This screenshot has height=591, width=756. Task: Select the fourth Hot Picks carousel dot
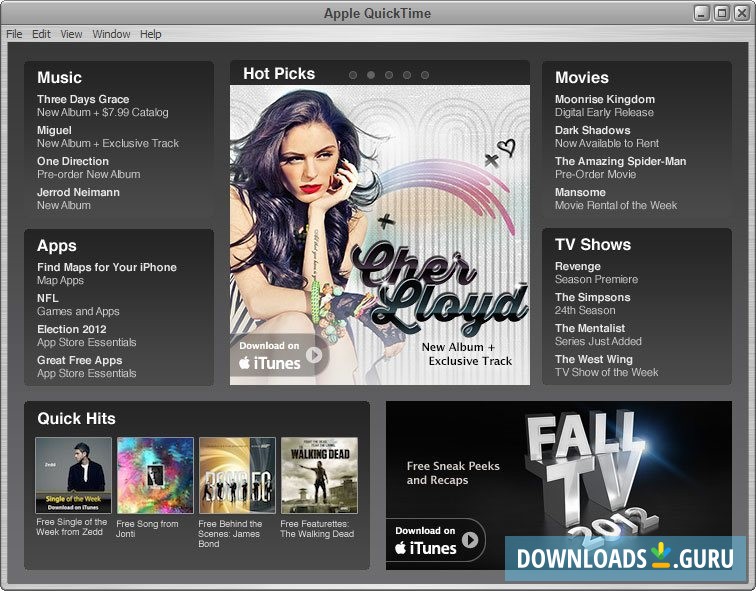(407, 75)
